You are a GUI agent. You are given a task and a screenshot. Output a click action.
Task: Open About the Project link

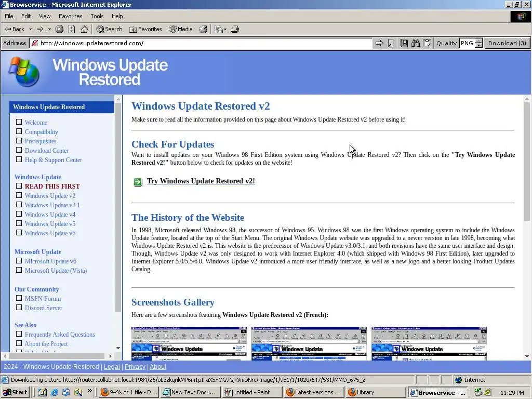(x=46, y=344)
